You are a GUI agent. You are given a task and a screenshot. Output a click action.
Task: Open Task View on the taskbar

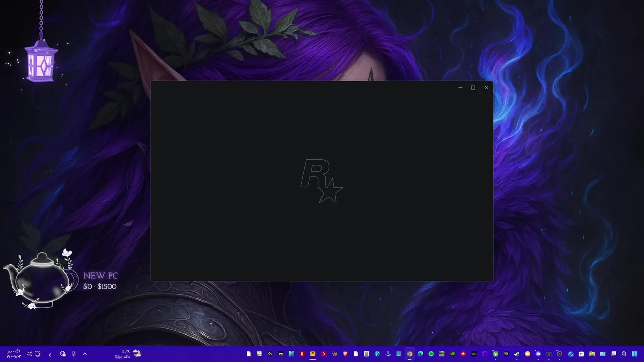pyautogui.click(x=613, y=354)
